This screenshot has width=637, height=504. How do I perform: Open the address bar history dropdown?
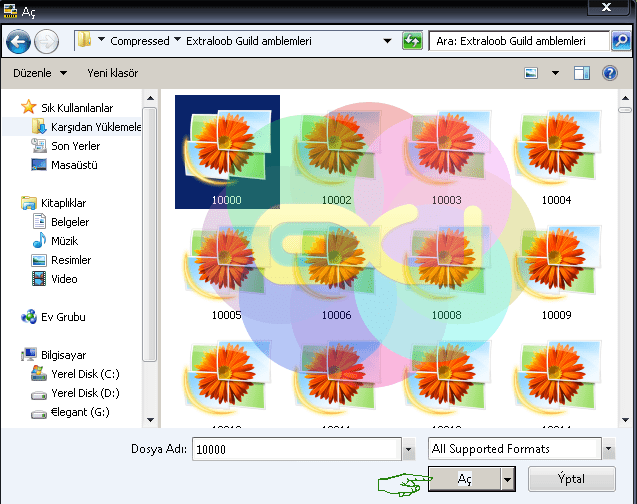(387, 41)
